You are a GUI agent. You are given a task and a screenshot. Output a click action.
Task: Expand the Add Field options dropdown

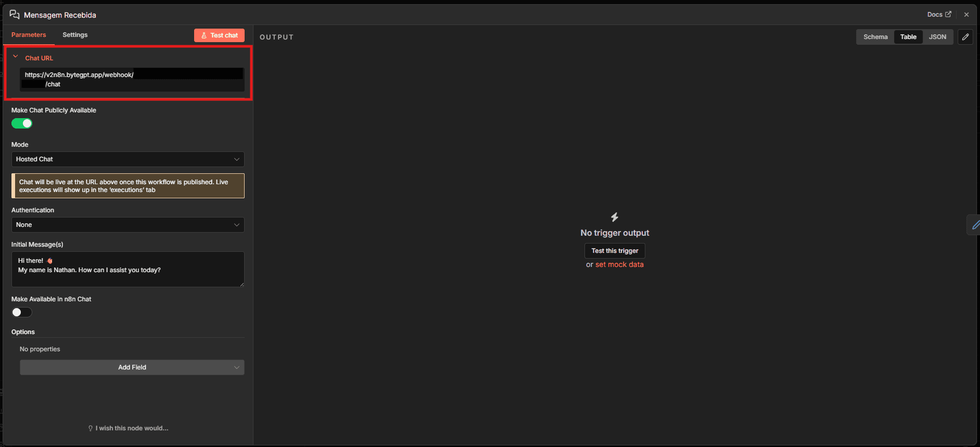pyautogui.click(x=132, y=367)
